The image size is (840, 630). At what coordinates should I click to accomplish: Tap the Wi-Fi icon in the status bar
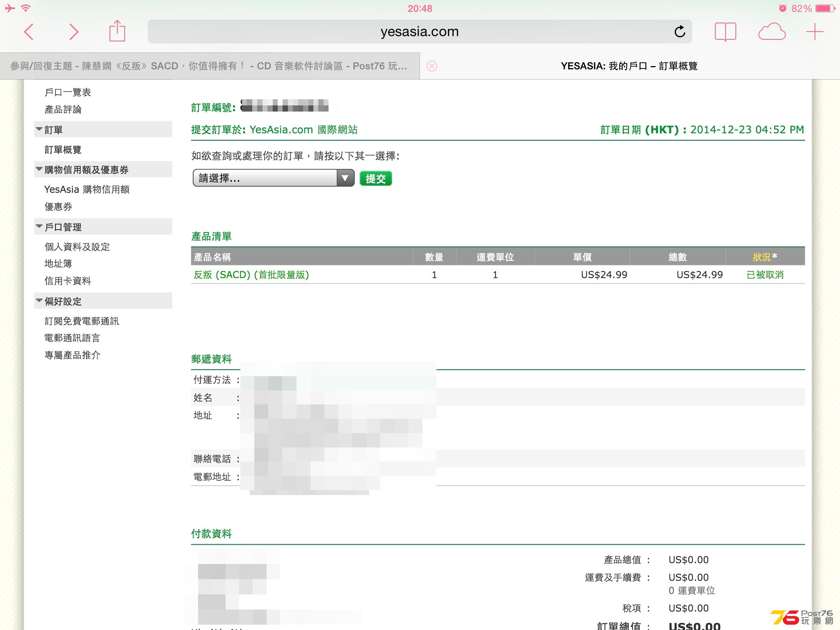pyautogui.click(x=26, y=8)
